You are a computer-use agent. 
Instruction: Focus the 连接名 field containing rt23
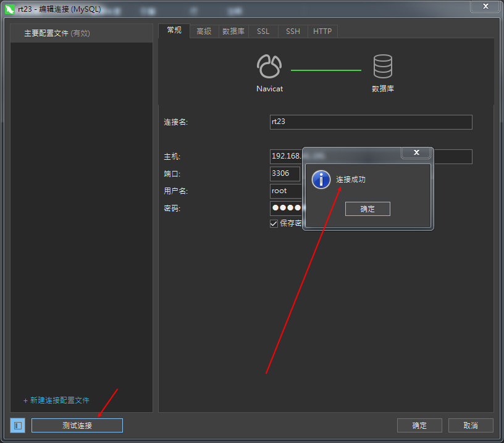click(x=371, y=122)
